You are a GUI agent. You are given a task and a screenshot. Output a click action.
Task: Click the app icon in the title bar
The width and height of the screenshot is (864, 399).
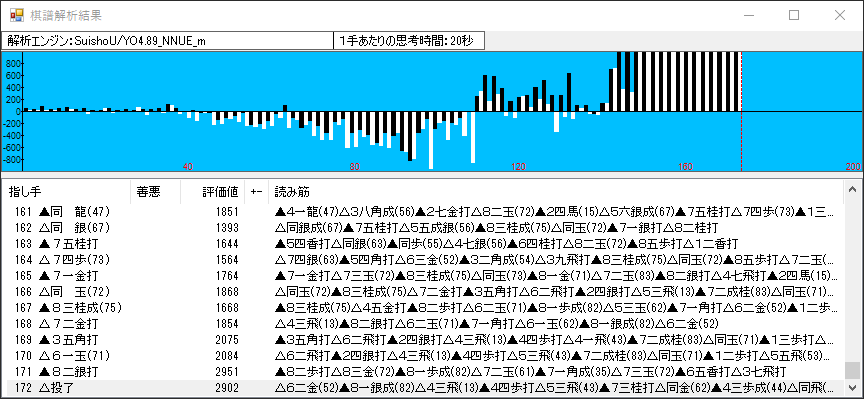[17, 15]
